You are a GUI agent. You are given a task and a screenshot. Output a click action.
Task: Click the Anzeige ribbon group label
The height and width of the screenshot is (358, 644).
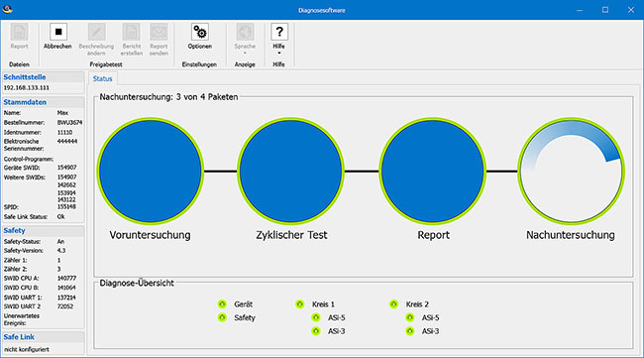[x=245, y=64]
